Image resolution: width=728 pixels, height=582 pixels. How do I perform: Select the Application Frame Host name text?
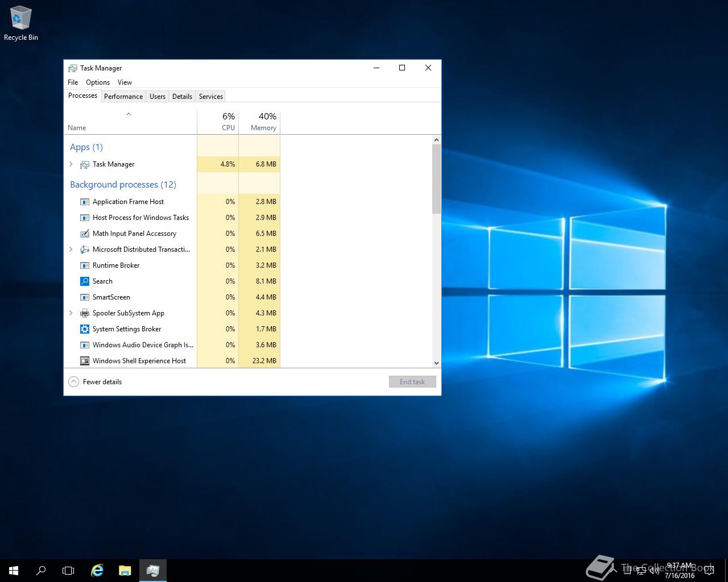pos(128,202)
